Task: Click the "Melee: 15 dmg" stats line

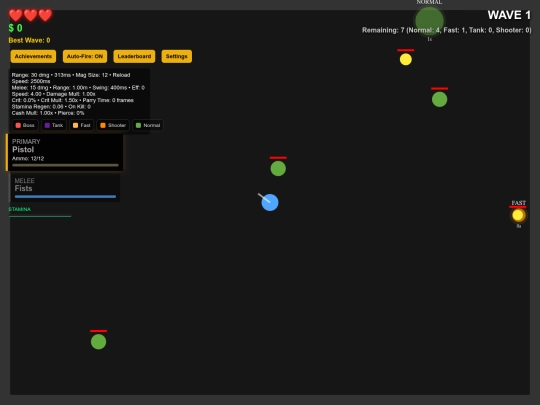Action: (78, 87)
